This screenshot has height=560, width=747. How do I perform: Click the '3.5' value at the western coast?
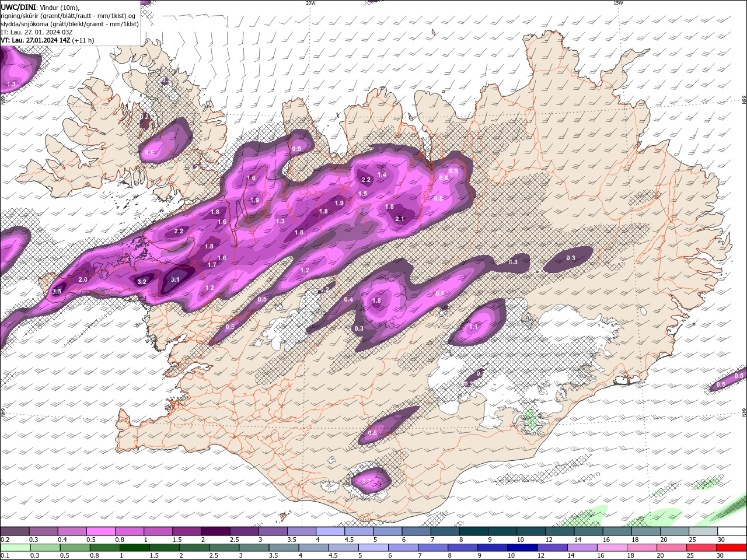click(57, 292)
